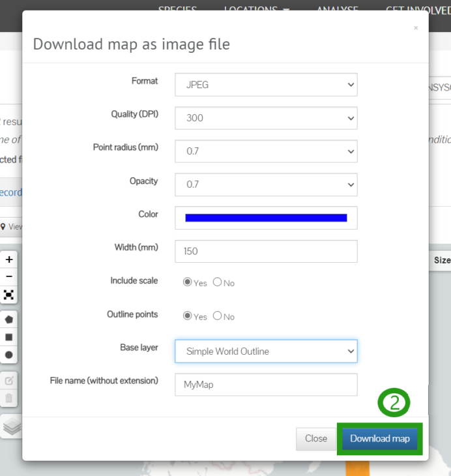Screen dimensions: 451x476
Task: Select the draw rectangle tool
Action: coord(9,337)
